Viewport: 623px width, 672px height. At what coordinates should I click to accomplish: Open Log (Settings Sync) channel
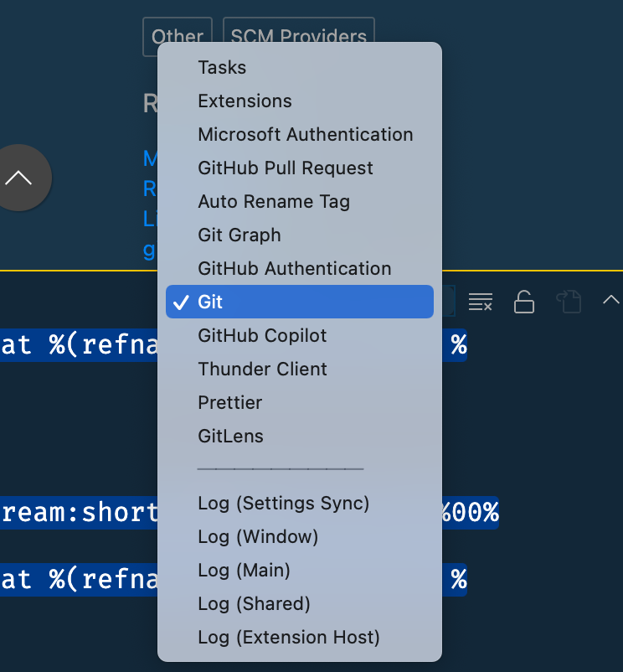(x=299, y=503)
